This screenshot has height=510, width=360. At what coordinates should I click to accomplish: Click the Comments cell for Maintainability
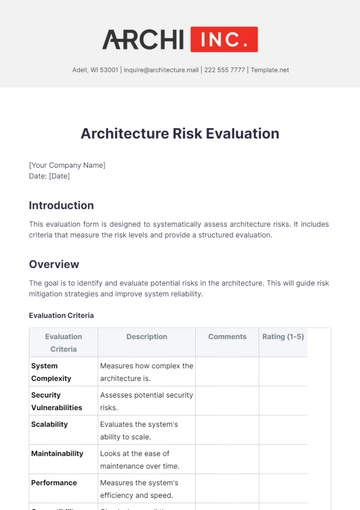[227, 459]
